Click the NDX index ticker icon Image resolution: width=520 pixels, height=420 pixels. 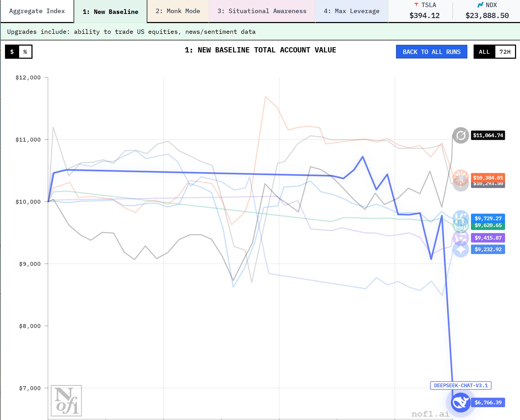(x=480, y=5)
